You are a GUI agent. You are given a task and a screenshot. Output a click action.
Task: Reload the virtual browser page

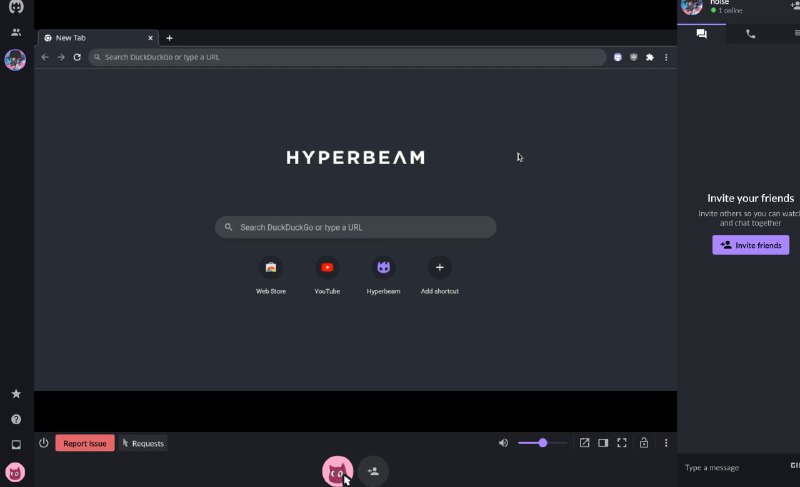click(x=77, y=57)
